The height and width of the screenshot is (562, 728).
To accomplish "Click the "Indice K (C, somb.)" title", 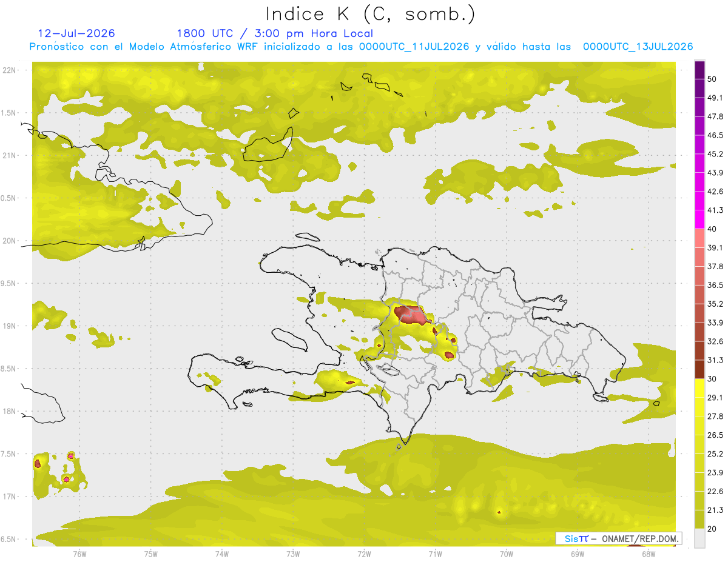I will (371, 13).
